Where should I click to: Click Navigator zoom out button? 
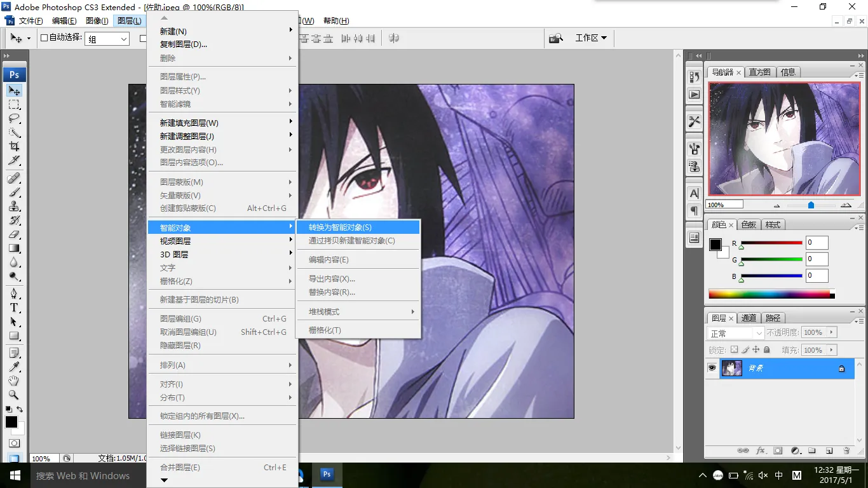tap(776, 205)
